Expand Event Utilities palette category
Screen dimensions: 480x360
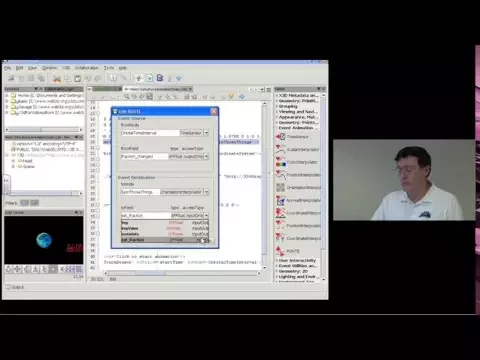coord(297,266)
